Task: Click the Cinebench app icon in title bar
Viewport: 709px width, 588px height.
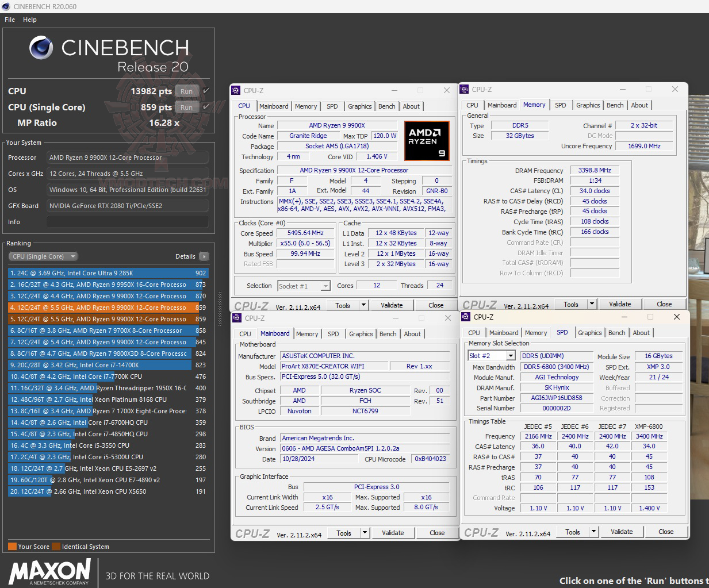Action: 6,6
